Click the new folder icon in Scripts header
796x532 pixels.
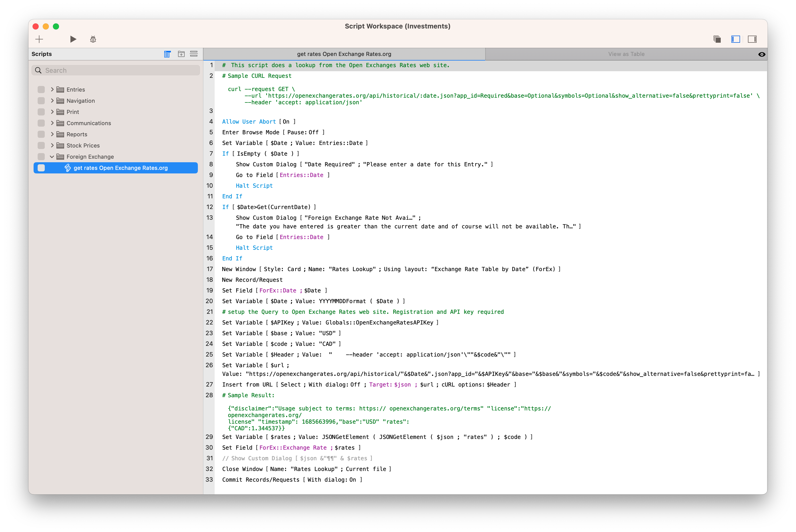pos(181,54)
